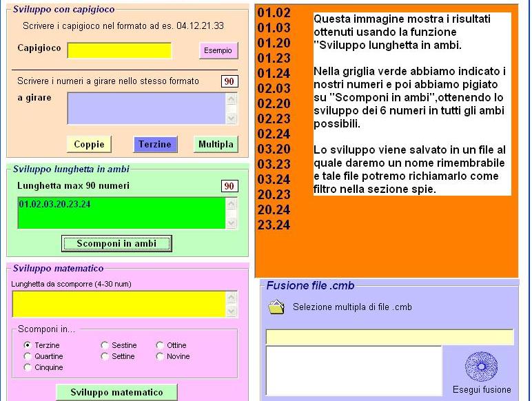This screenshot has width=532, height=401.
Task: Pick the Cinquine radio option
Action: pyautogui.click(x=28, y=367)
